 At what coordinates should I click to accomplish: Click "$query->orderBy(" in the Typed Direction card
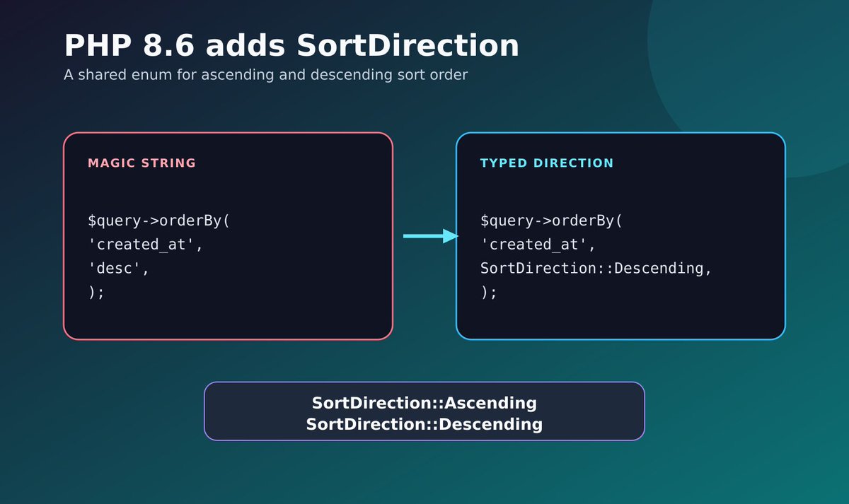click(x=552, y=221)
